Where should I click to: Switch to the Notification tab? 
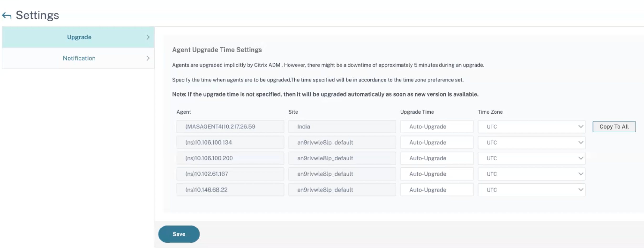78,58
